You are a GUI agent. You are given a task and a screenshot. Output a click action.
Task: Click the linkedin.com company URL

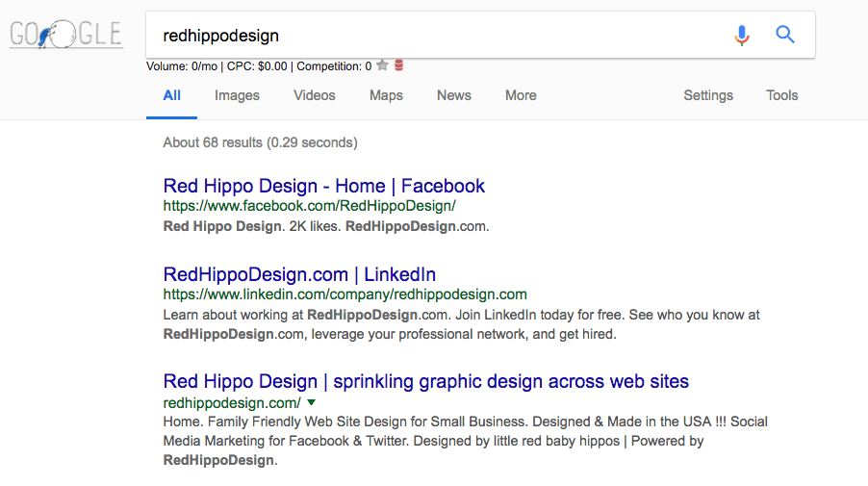point(345,294)
